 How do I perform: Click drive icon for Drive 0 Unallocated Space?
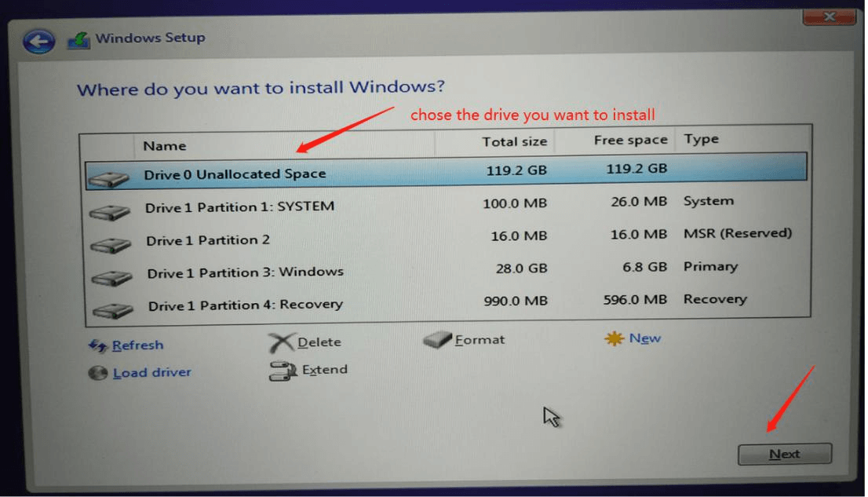click(x=108, y=178)
